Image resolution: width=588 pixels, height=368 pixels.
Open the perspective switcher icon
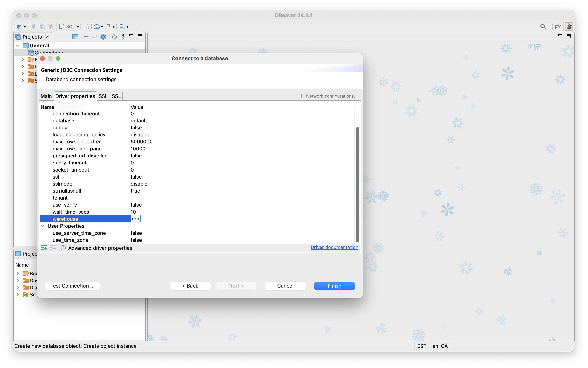coord(558,27)
